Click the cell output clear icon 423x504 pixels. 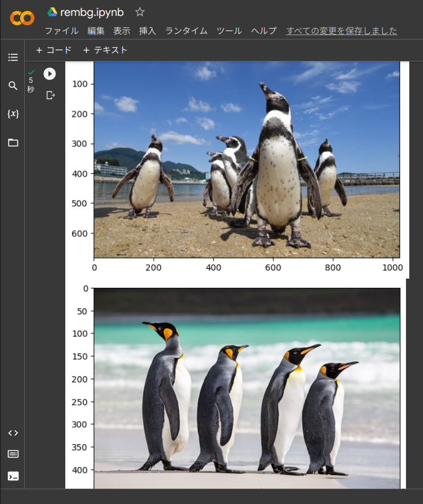50,95
